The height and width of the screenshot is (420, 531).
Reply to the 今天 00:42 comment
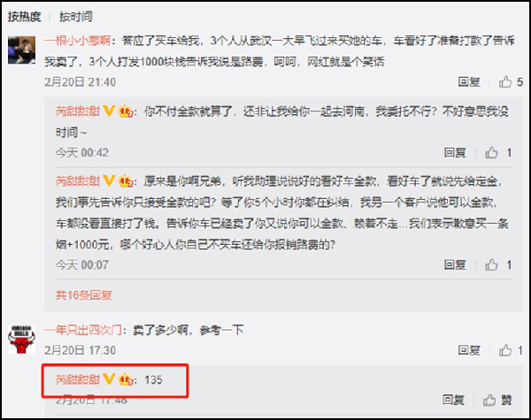point(455,153)
